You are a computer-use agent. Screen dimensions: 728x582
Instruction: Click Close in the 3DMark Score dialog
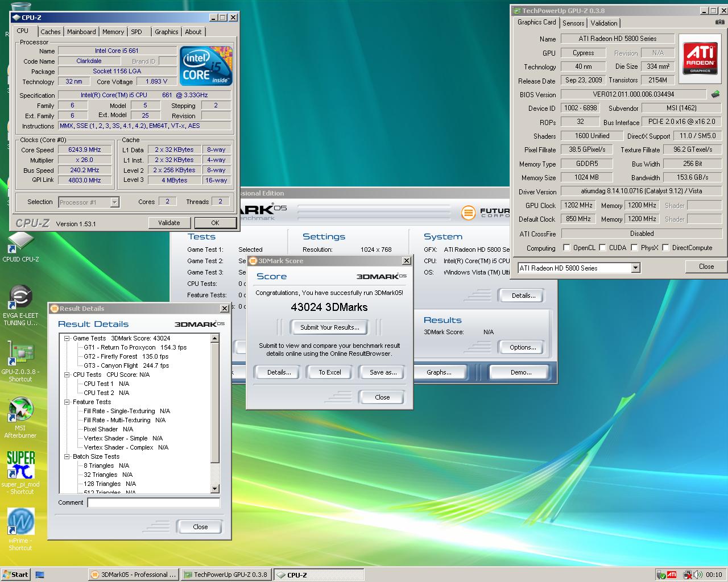point(382,397)
